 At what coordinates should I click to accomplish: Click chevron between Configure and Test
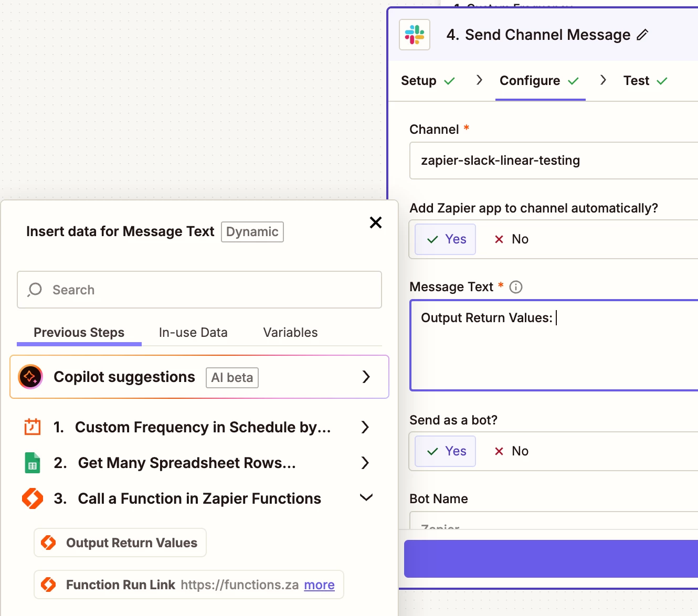(x=604, y=80)
